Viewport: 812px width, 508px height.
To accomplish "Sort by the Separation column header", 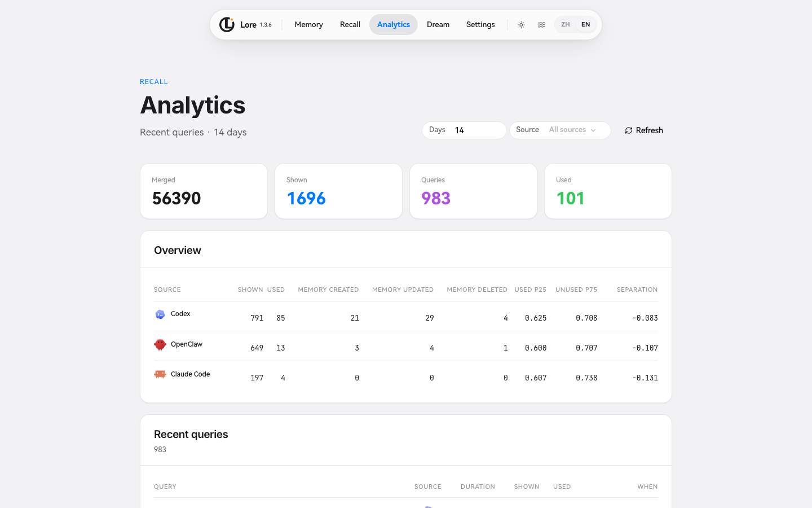I will pyautogui.click(x=637, y=290).
